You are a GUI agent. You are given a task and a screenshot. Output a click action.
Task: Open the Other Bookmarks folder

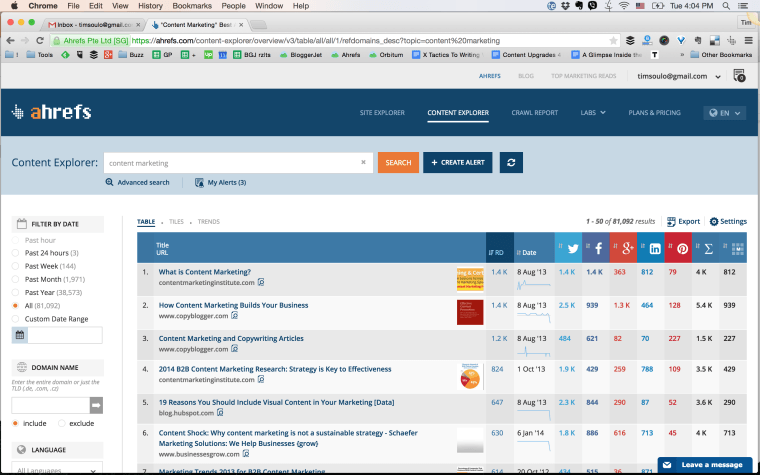(721, 55)
